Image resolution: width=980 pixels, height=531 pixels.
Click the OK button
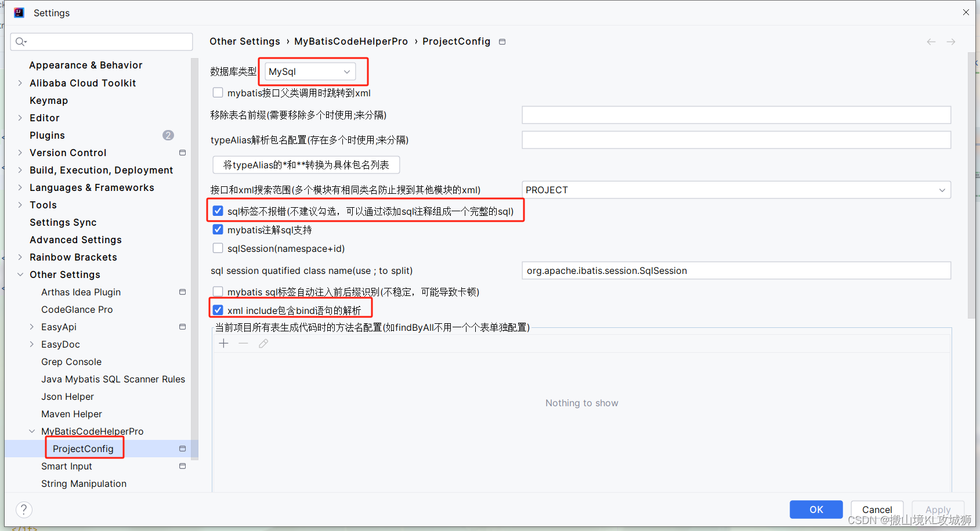[x=816, y=510]
